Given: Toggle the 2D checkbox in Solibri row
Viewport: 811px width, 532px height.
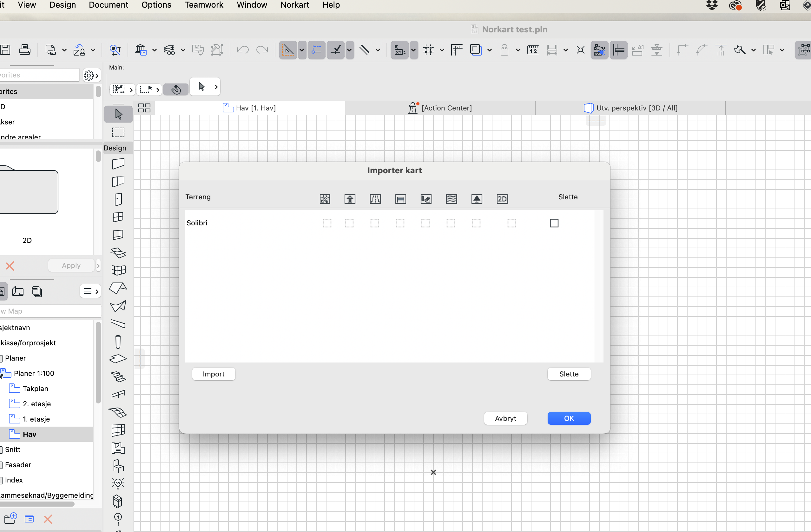Looking at the screenshot, I should pos(511,223).
